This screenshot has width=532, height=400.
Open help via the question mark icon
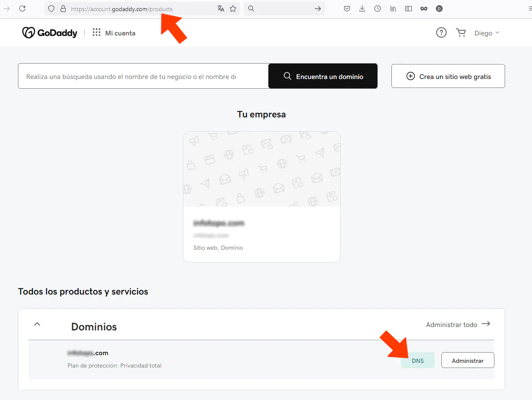click(x=441, y=32)
